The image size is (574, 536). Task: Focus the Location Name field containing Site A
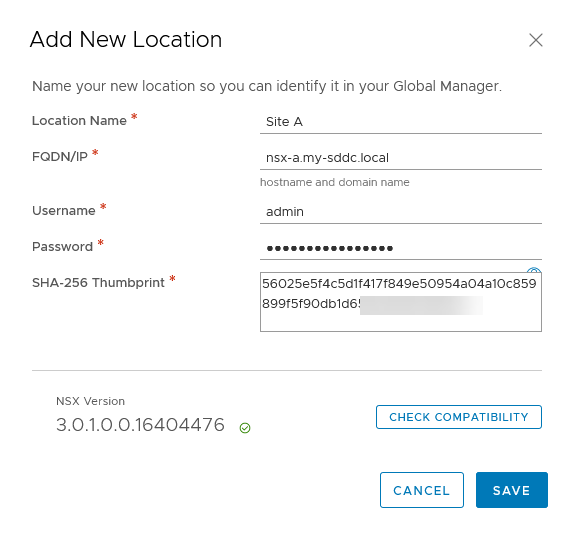coord(401,122)
